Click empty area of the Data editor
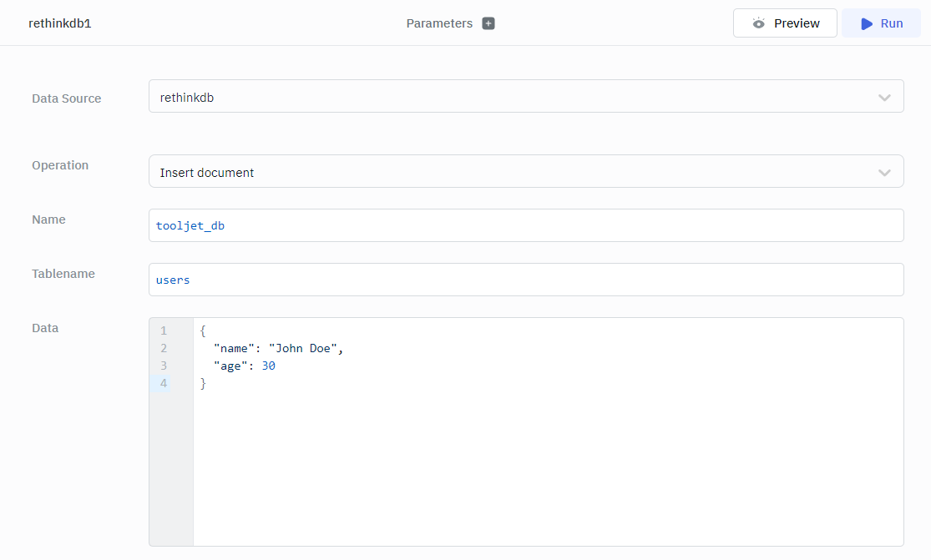Viewport: 931px width, 560px height. coord(547,467)
